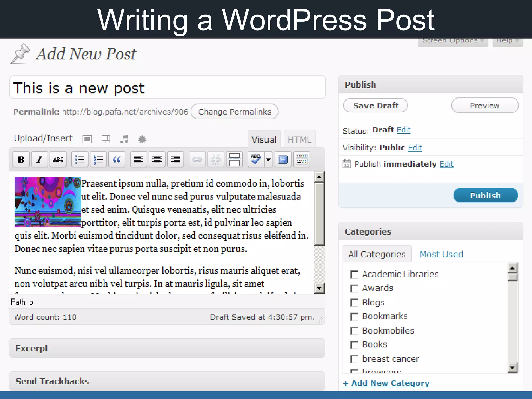This screenshot has width=532, height=399.
Task: Align text left
Action: [138, 159]
